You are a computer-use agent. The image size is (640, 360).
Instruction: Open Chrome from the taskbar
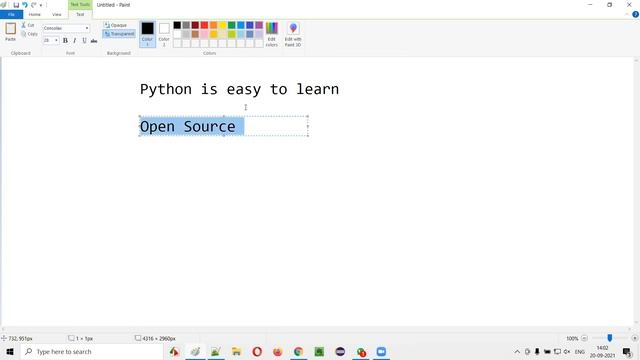click(298, 351)
